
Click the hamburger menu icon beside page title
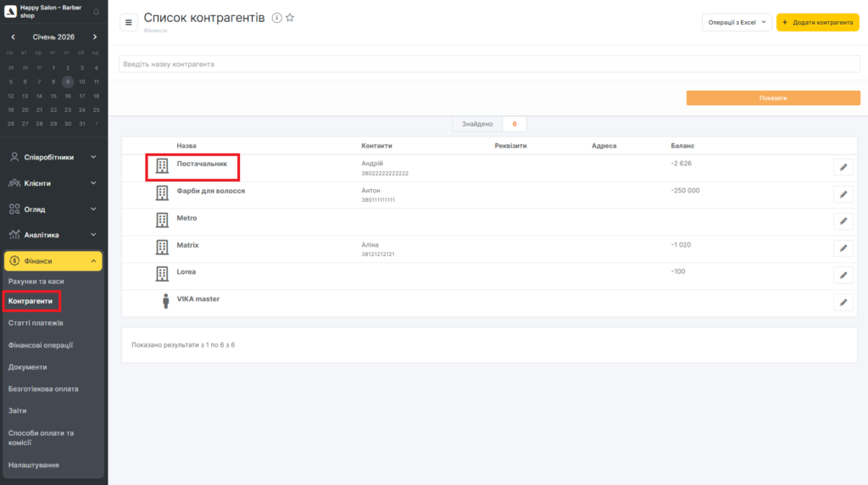point(129,22)
